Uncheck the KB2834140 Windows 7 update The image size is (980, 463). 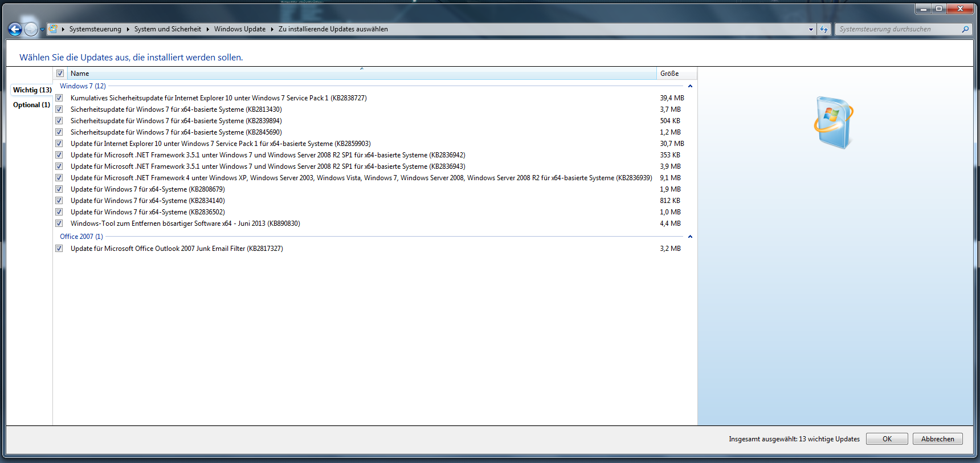(x=59, y=201)
